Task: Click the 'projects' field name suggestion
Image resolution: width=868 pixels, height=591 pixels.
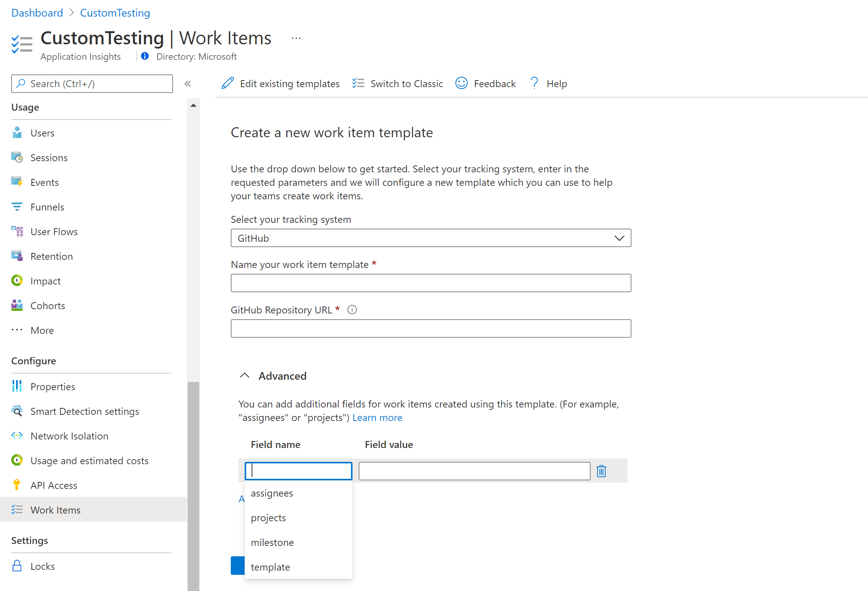Action: click(x=268, y=517)
